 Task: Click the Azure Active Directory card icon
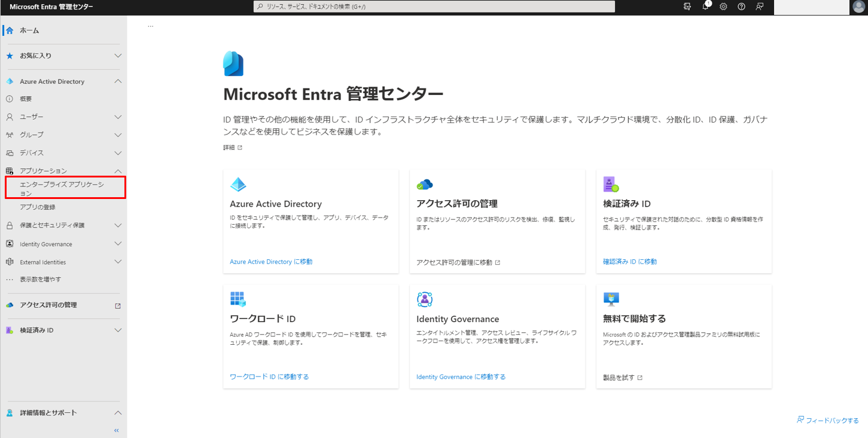pos(238,185)
